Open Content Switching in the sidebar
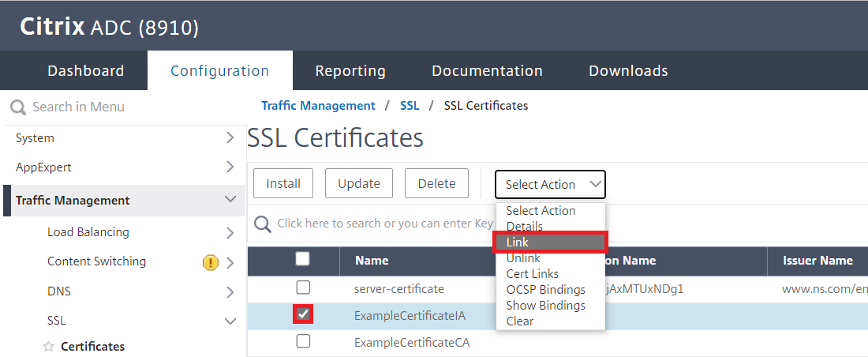The image size is (868, 357). coord(97,261)
